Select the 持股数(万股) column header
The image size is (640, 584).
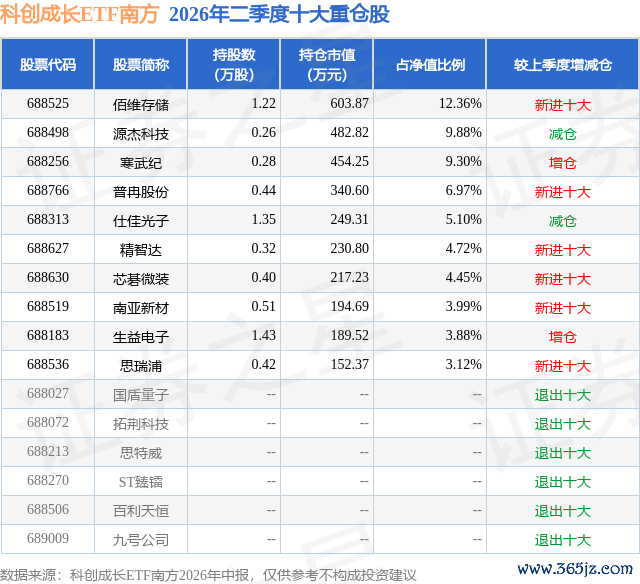234,64
